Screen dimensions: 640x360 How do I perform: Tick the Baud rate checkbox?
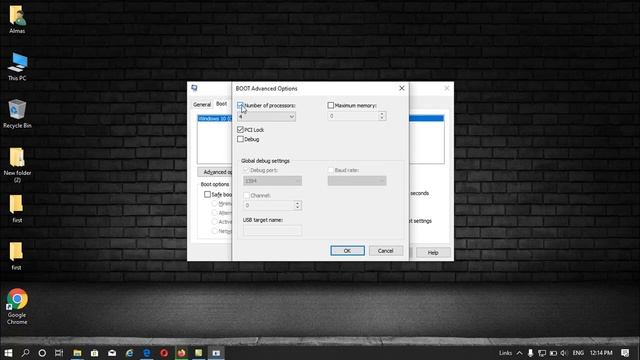tap(331, 170)
